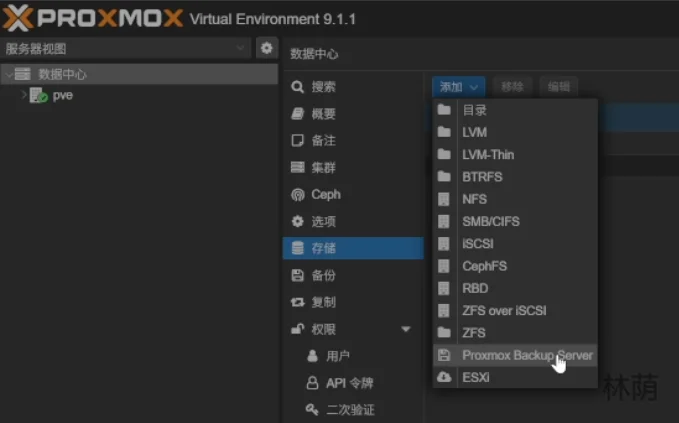The width and height of the screenshot is (679, 423).
Task: Click the 集群 server icon
Action: [x=297, y=168]
